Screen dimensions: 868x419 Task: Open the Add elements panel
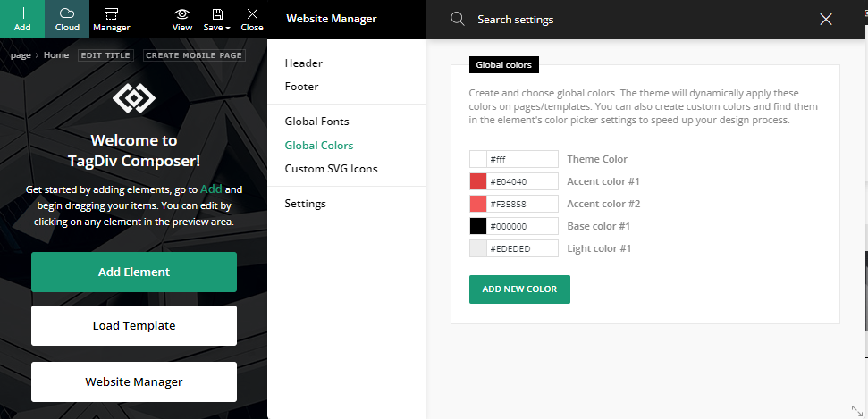(22, 20)
